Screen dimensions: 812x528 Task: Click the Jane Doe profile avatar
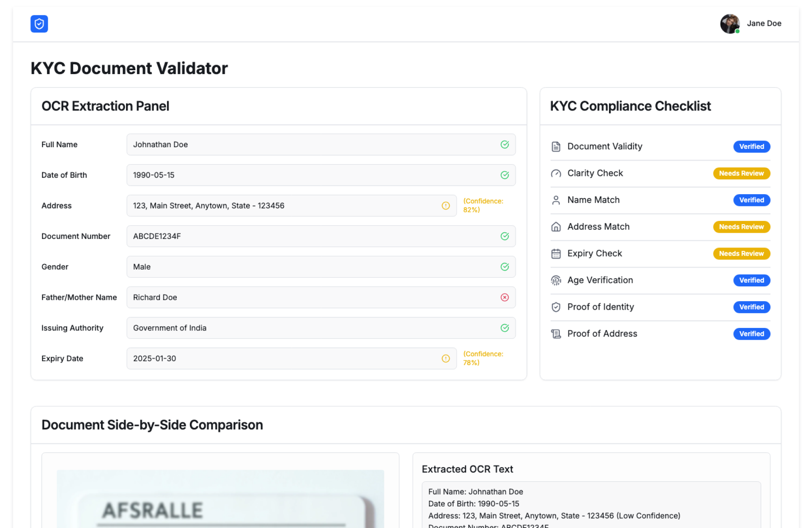730,24
